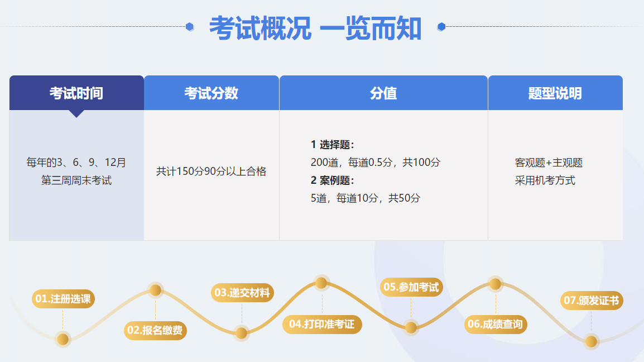
Task: Show the 题型说明 tab
Action: click(555, 93)
